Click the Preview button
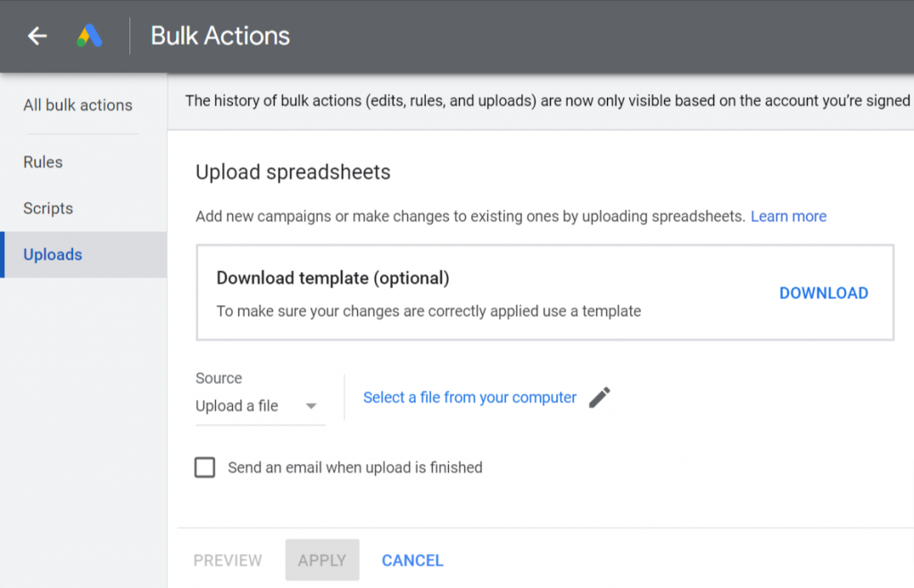Image resolution: width=914 pixels, height=588 pixels. coord(228,560)
